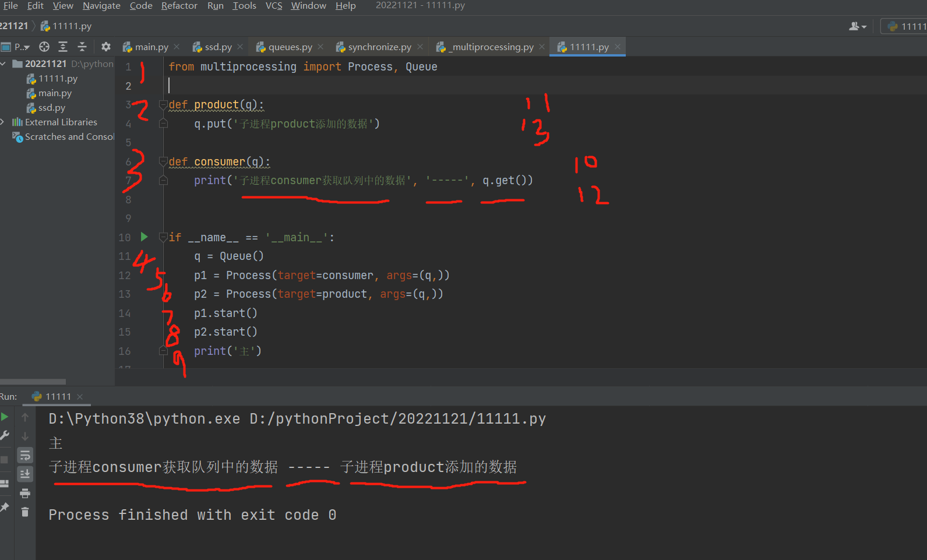
Task: Open the Code menu
Action: pyautogui.click(x=141, y=6)
